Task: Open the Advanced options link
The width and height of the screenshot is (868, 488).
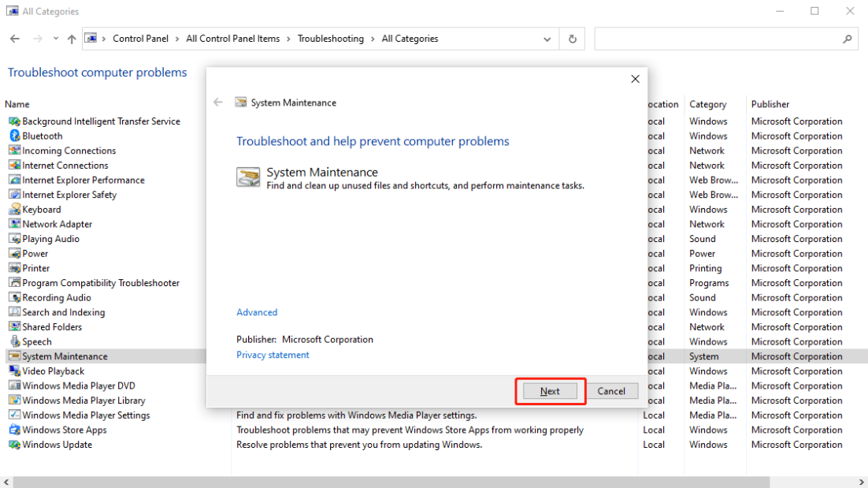Action: (257, 312)
